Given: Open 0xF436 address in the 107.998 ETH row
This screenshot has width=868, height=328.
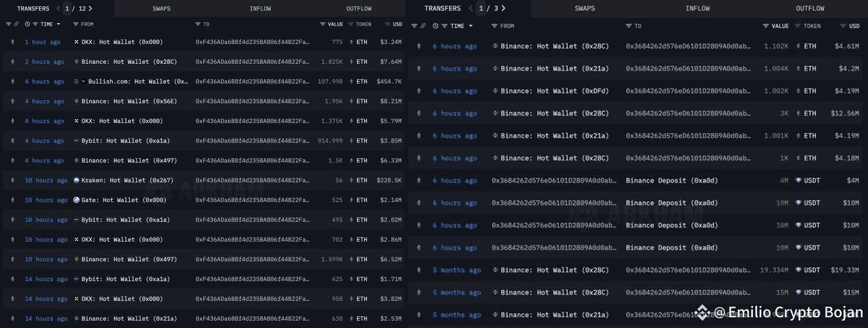Looking at the screenshot, I should 253,82.
